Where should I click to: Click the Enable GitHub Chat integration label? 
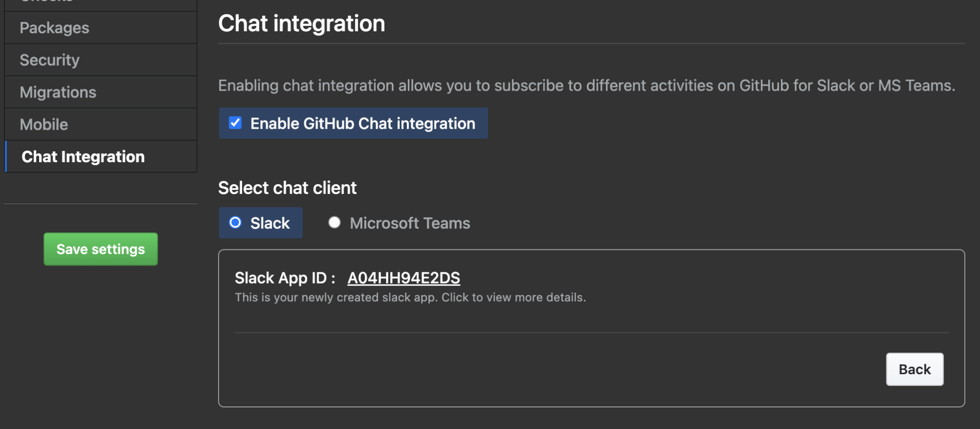click(362, 123)
